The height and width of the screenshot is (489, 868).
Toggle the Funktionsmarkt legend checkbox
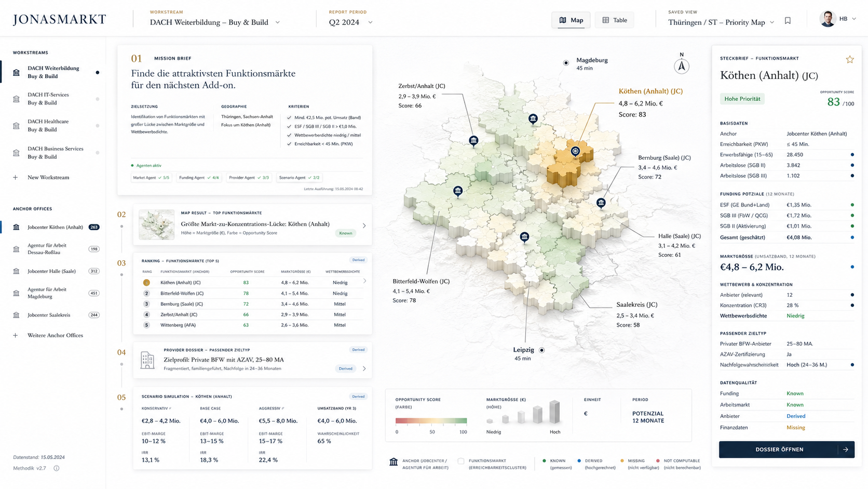(x=460, y=461)
